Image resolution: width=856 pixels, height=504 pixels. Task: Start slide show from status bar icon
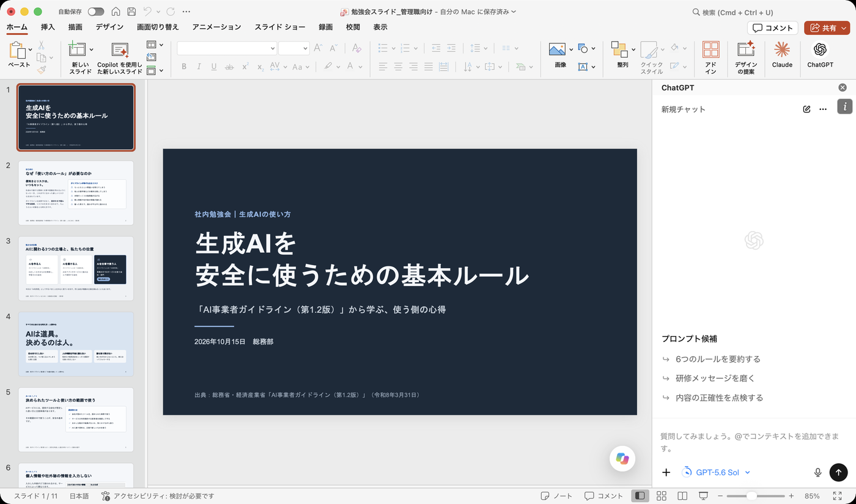coord(704,496)
